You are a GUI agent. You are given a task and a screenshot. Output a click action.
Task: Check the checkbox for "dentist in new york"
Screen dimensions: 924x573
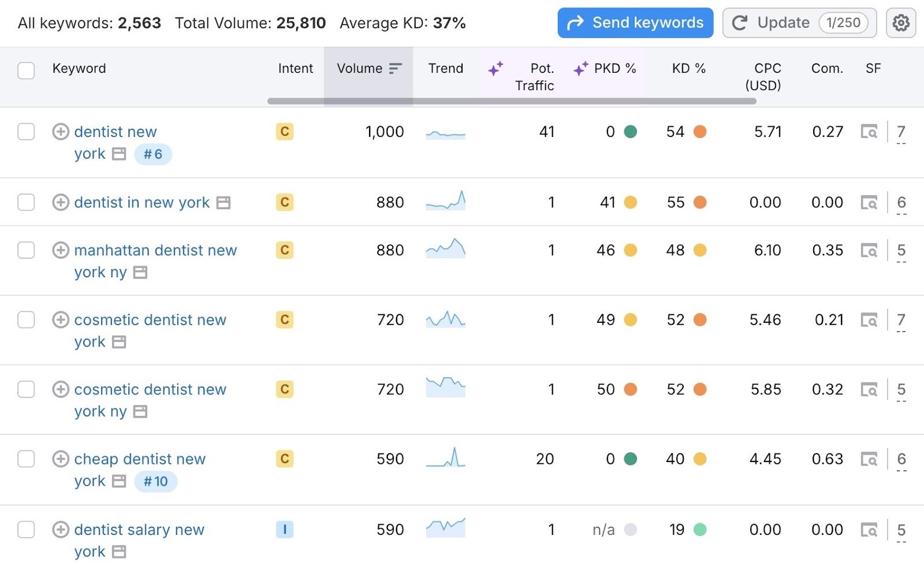[x=25, y=202]
